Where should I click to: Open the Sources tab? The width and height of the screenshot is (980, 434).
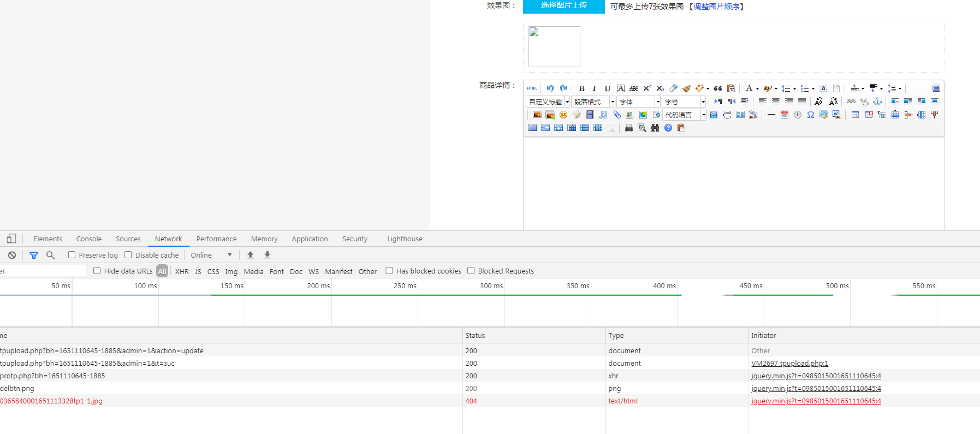click(x=128, y=239)
